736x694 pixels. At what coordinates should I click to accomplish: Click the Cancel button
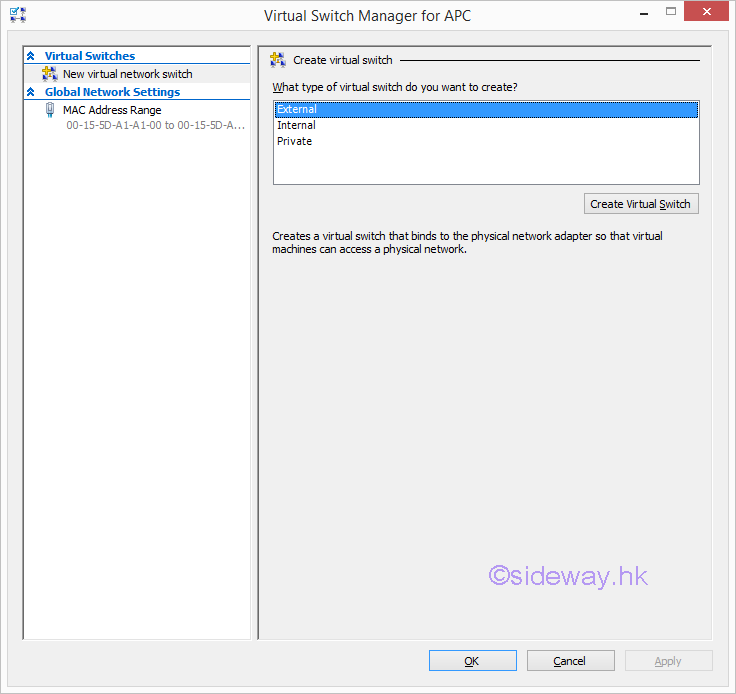pos(570,661)
